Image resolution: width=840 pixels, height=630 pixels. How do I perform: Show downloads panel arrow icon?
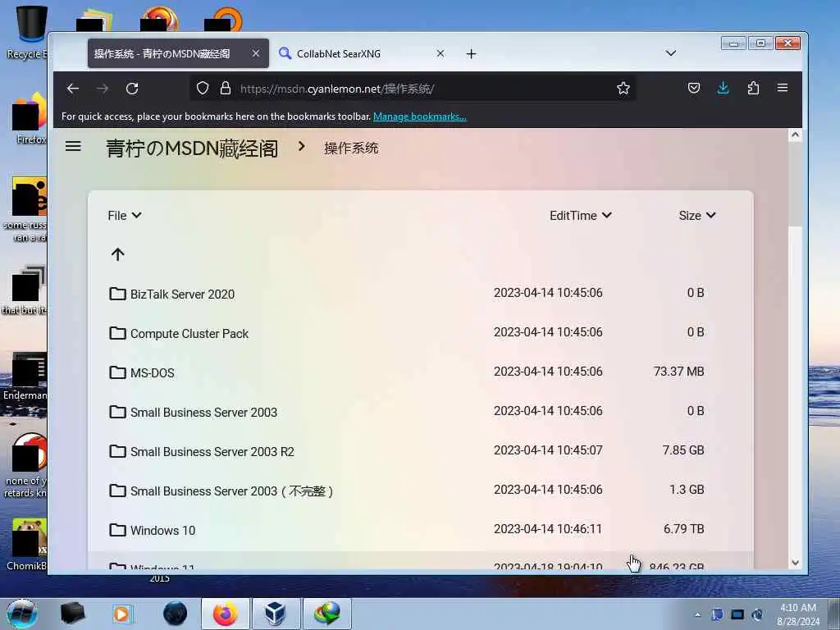724,88
